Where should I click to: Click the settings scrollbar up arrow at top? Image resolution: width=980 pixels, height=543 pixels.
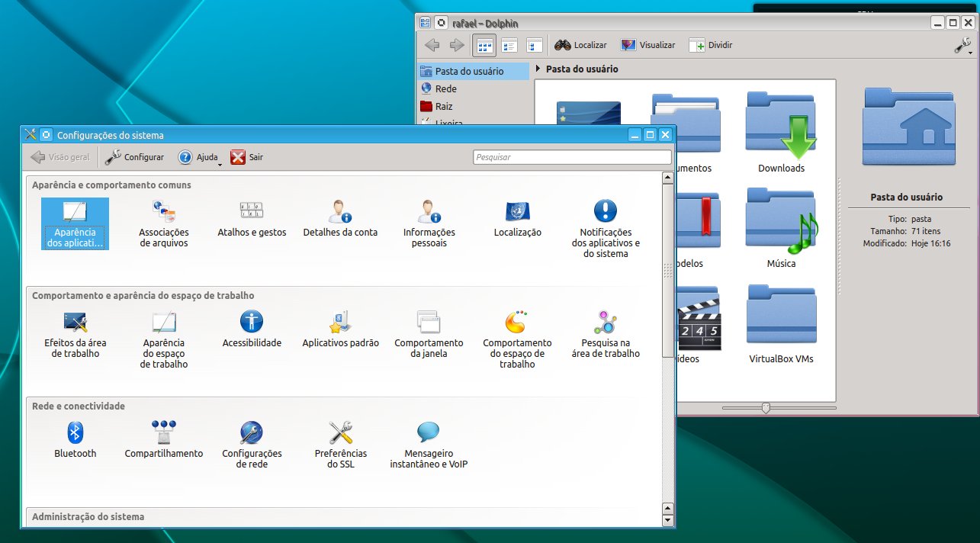tap(668, 178)
